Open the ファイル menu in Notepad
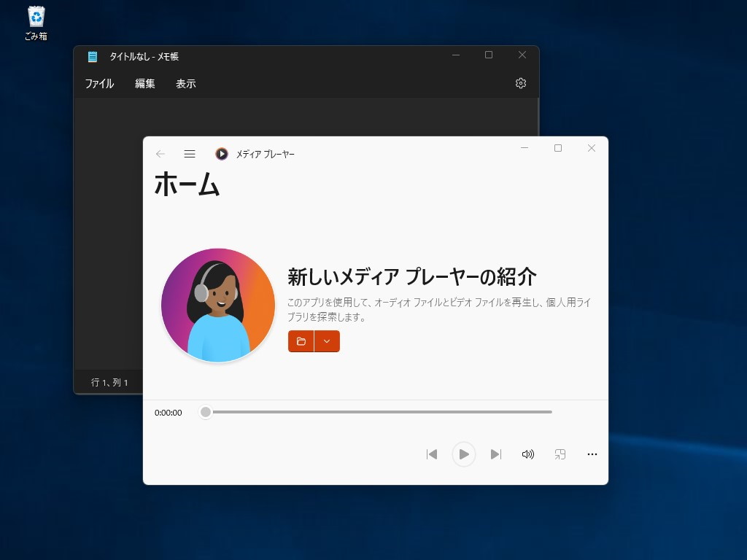This screenshot has height=560, width=747. point(99,83)
